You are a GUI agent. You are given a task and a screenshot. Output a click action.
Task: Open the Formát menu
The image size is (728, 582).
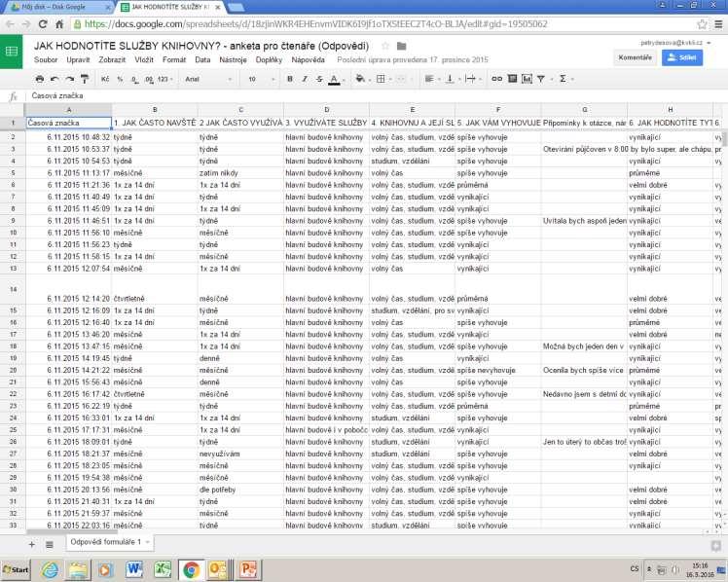(174, 60)
